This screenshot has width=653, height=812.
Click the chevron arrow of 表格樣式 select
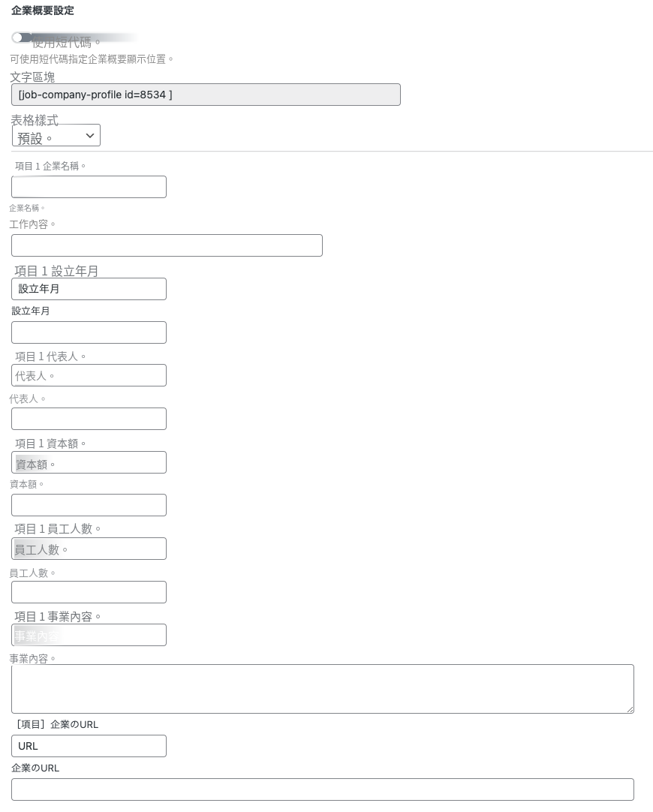pos(89,136)
